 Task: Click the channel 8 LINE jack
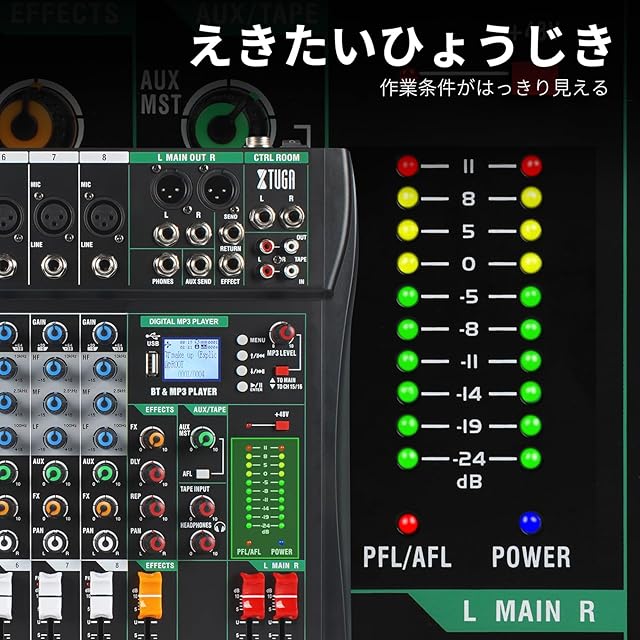click(x=104, y=266)
